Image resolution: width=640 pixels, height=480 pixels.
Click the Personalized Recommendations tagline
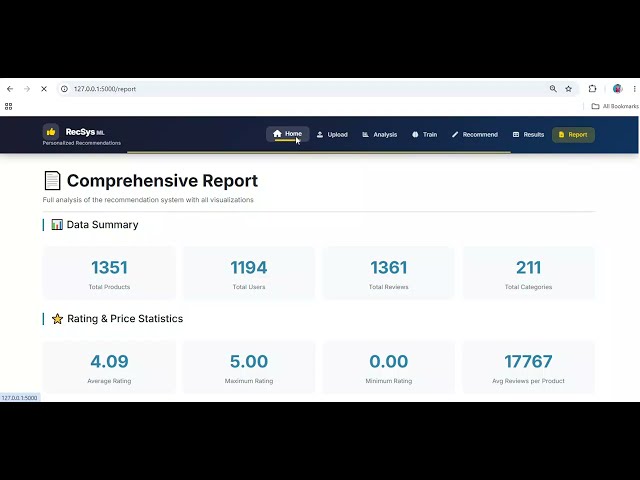click(82, 143)
